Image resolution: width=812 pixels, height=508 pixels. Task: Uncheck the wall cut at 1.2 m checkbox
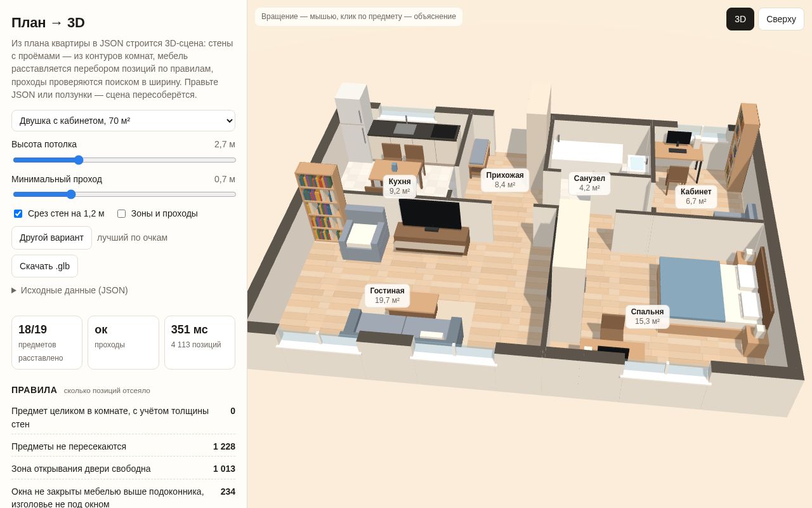[x=18, y=213]
